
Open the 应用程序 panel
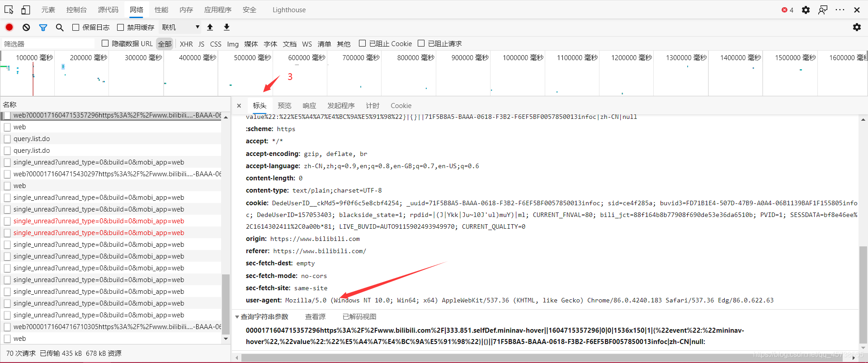tap(218, 9)
